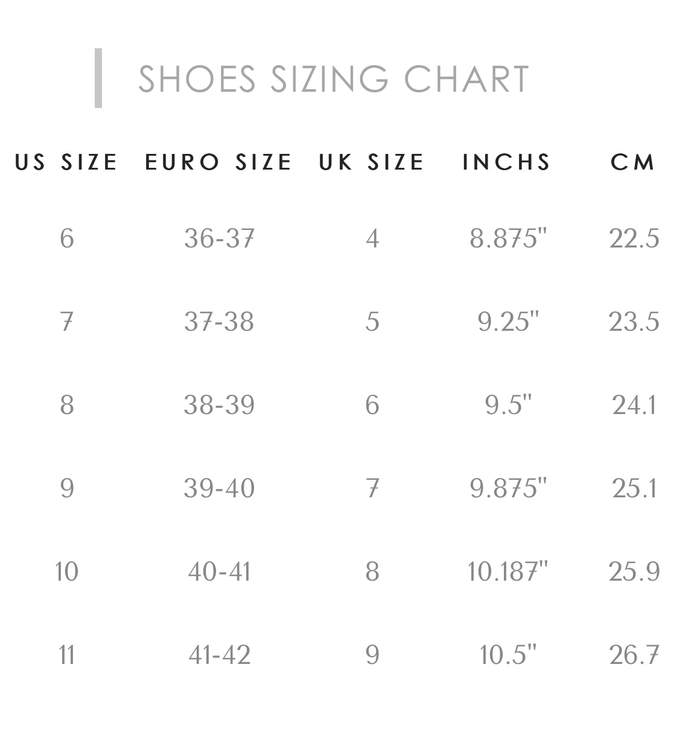Click the 9.25" inches value
This screenshot has width=700, height=740.
pyautogui.click(x=507, y=322)
